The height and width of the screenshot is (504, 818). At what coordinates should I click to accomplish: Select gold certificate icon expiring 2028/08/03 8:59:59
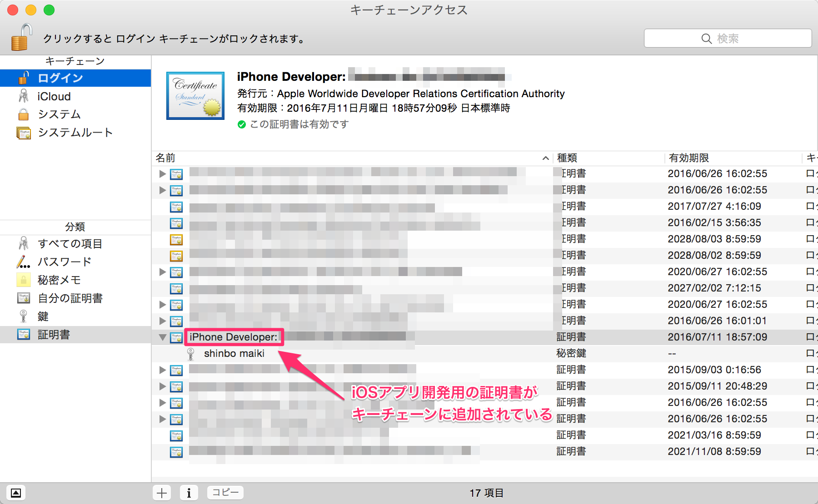point(176,239)
